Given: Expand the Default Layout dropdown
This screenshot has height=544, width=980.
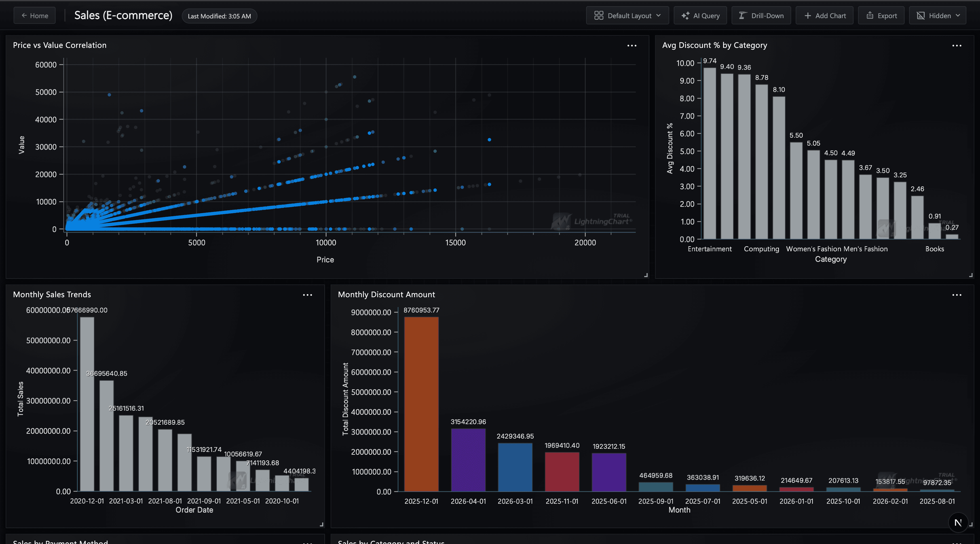Looking at the screenshot, I should [627, 16].
